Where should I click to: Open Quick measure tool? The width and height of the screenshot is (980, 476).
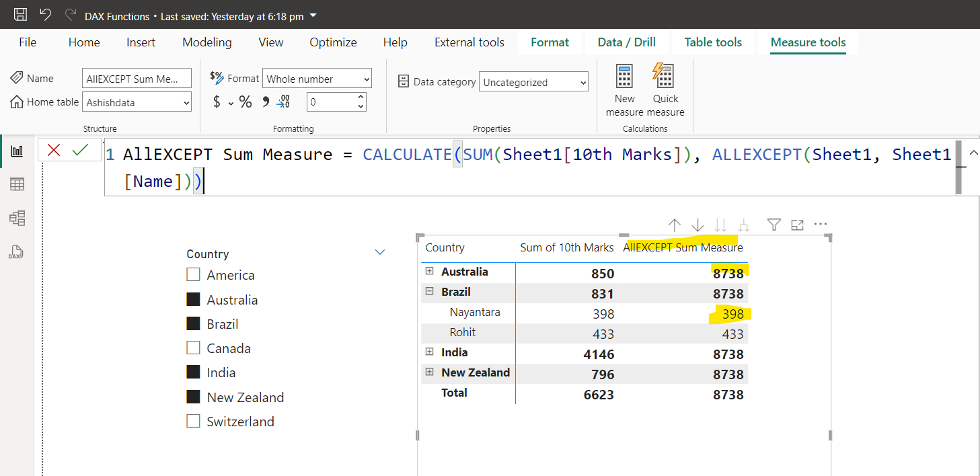coord(664,90)
